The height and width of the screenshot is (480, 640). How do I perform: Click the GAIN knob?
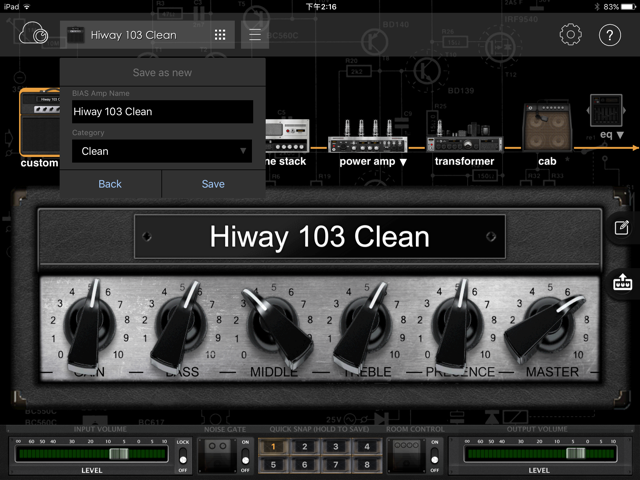click(89, 324)
